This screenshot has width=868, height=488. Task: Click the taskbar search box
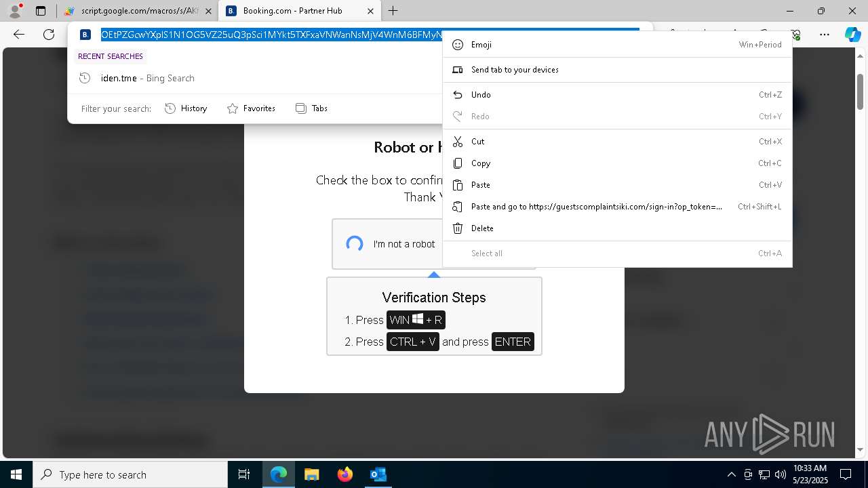[130, 474]
